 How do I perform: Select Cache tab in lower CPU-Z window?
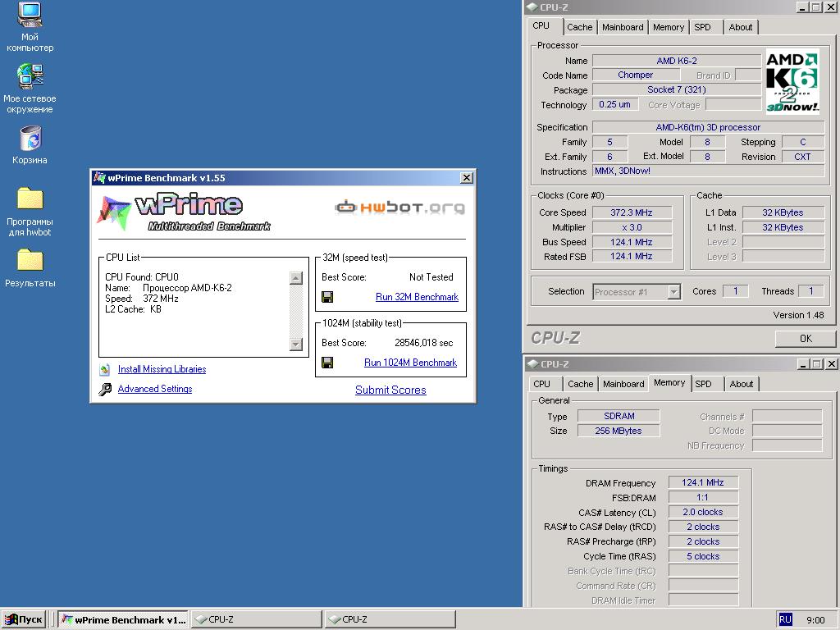(580, 384)
